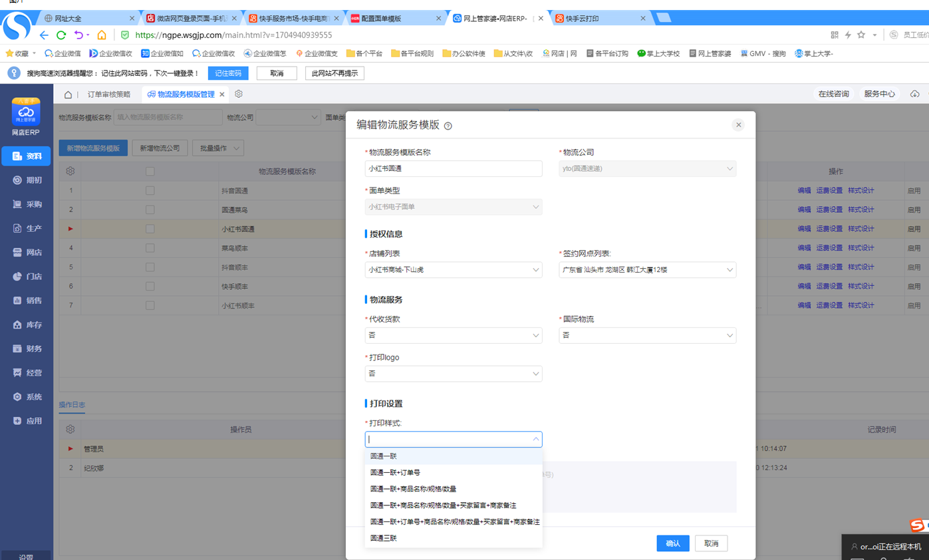Screen dimensions: 929x560
Task: Select 圆通一联+订单号 print style option
Action: pos(454,473)
